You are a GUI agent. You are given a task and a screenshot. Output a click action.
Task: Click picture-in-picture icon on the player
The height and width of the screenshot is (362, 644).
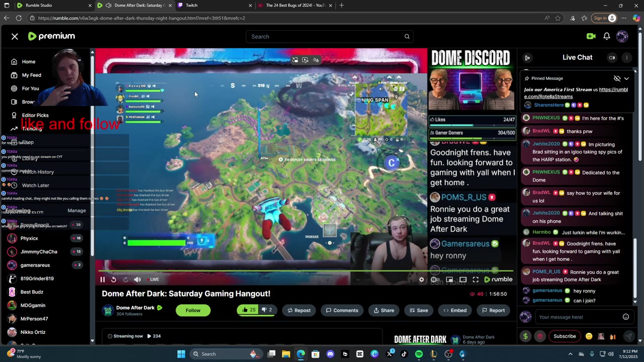pos(449,280)
